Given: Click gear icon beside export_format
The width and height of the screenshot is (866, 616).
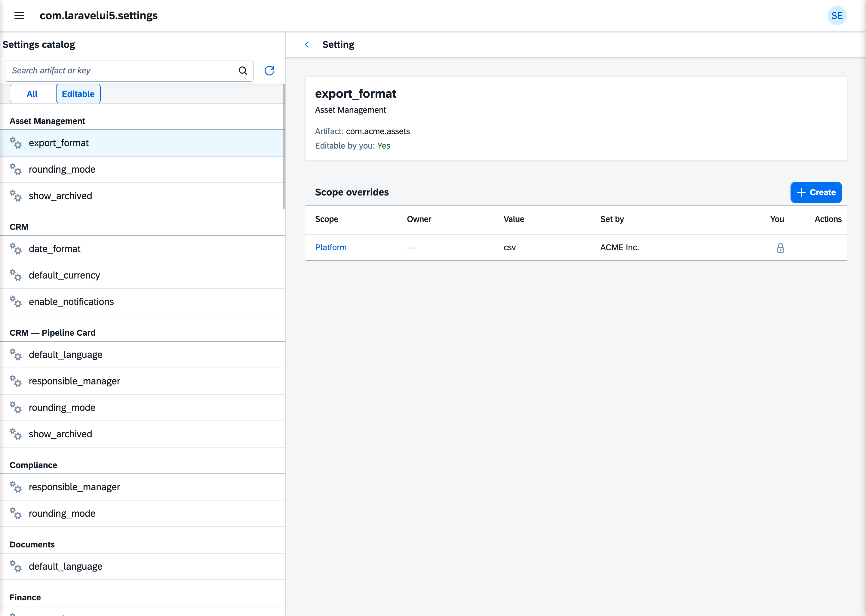Looking at the screenshot, I should [x=16, y=143].
